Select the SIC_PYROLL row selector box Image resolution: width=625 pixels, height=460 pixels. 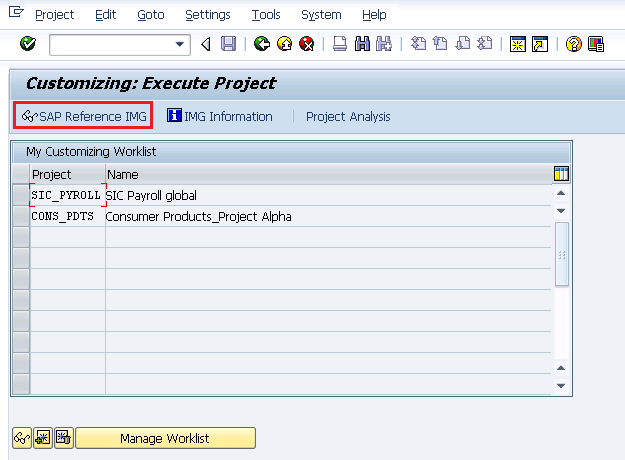[x=21, y=195]
